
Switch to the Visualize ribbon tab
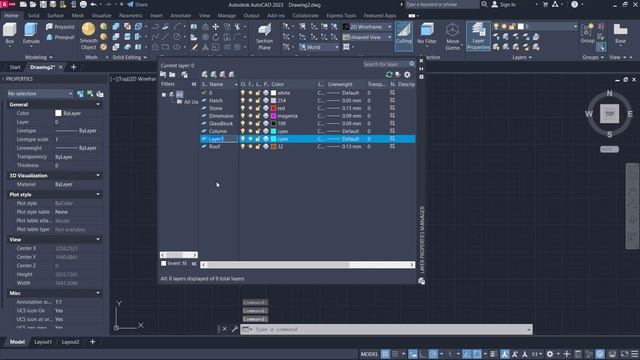[101, 16]
